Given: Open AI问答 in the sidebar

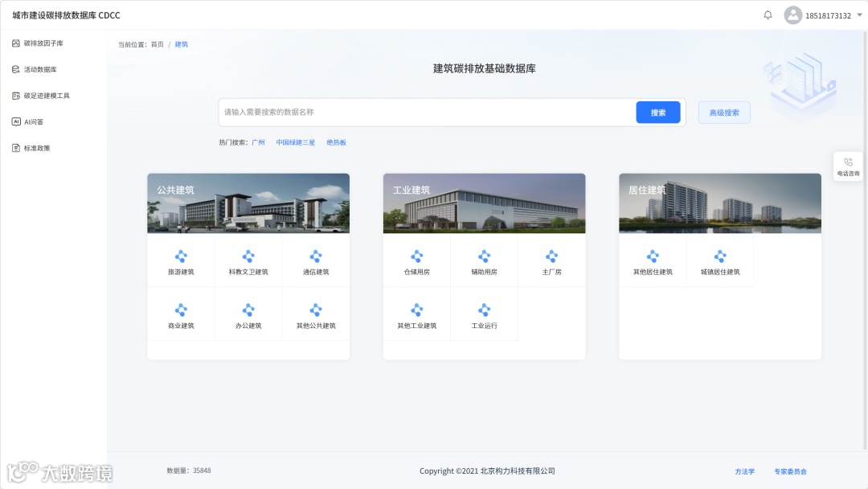Looking at the screenshot, I should [27, 121].
